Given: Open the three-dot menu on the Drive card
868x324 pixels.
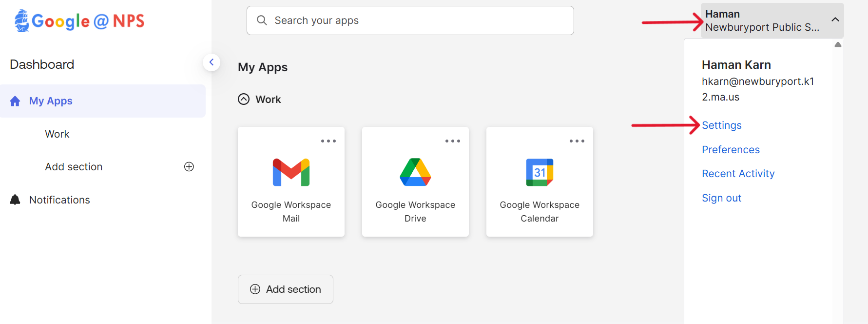Looking at the screenshot, I should click(453, 141).
